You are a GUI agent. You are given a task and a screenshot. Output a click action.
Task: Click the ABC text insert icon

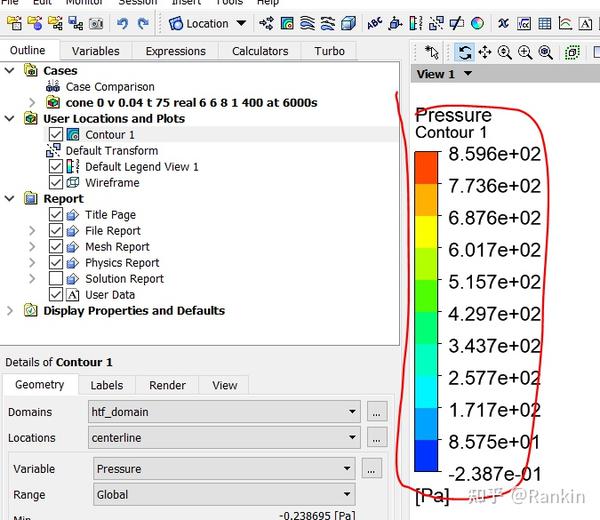375,24
